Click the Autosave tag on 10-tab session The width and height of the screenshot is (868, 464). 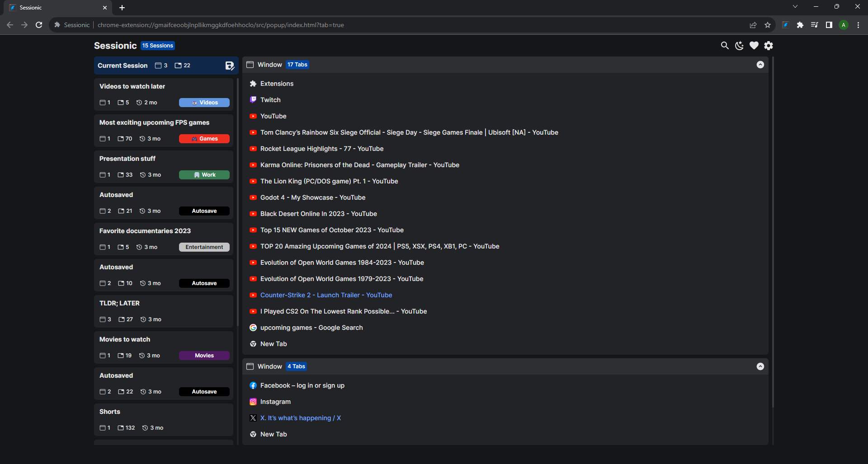[x=204, y=283]
